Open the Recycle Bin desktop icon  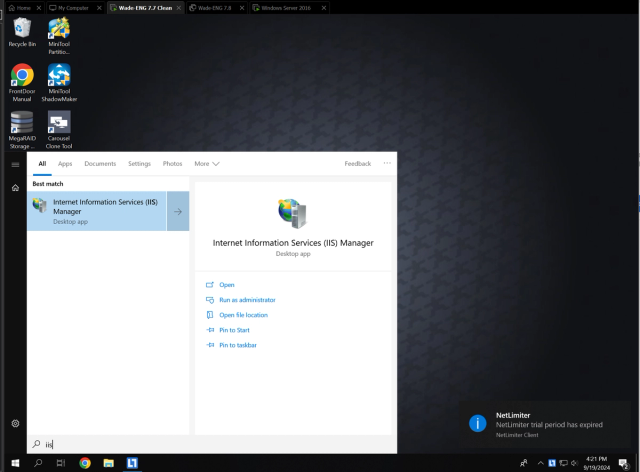point(22,32)
